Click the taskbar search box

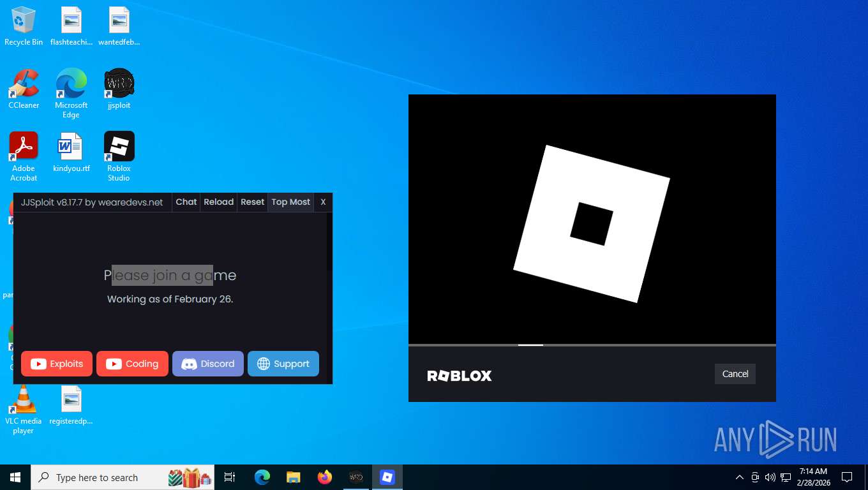coord(123,477)
